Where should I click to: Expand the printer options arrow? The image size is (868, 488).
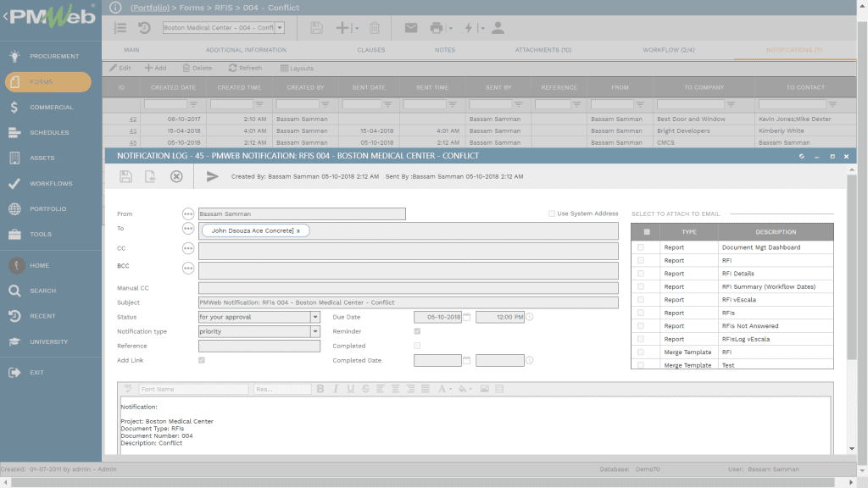coord(451,28)
